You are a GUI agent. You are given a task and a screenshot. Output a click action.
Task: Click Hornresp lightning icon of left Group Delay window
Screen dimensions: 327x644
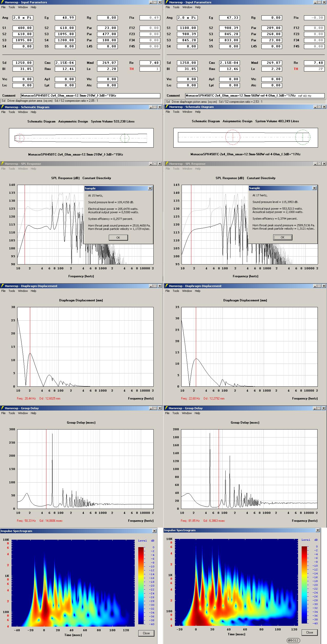2,408
